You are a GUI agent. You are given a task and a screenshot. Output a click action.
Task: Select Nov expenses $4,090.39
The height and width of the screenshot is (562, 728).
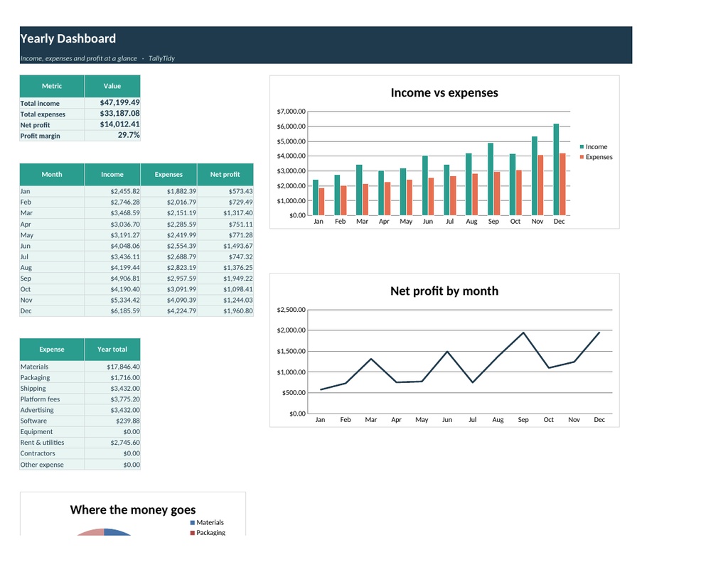[x=168, y=301]
